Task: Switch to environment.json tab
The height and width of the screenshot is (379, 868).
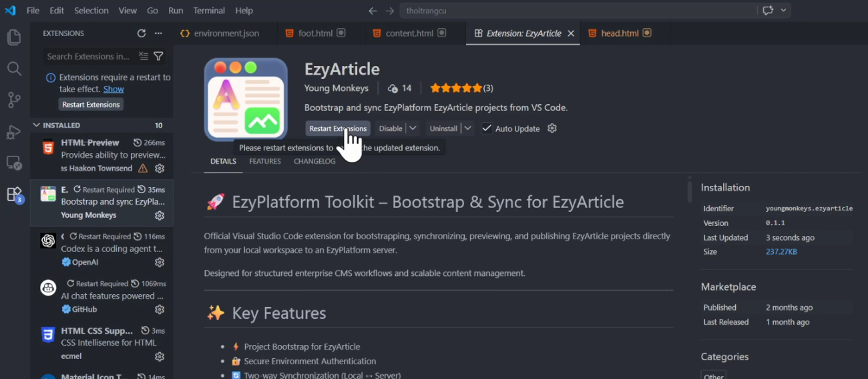Action: tap(226, 33)
